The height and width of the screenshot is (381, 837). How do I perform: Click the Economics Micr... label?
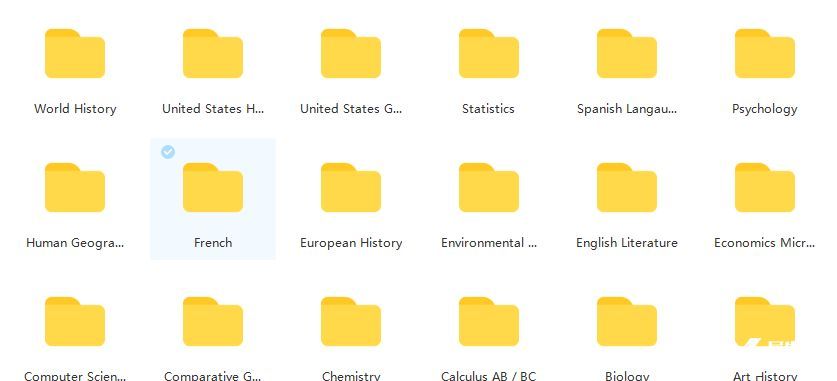pyautogui.click(x=765, y=243)
